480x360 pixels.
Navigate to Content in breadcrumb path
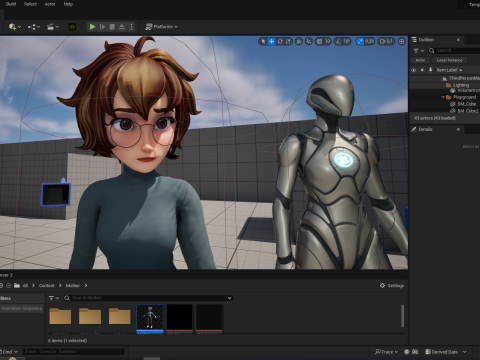pyautogui.click(x=46, y=286)
